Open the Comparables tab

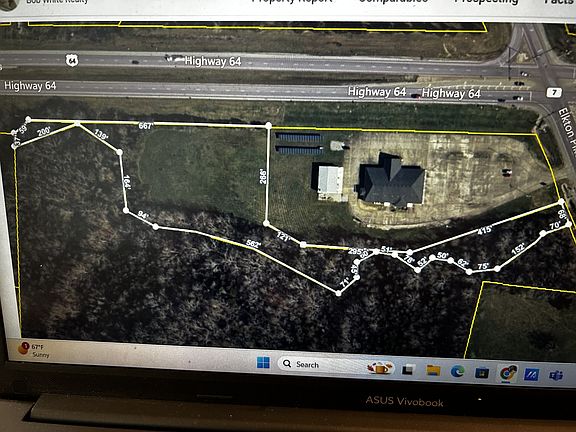click(393, 1)
